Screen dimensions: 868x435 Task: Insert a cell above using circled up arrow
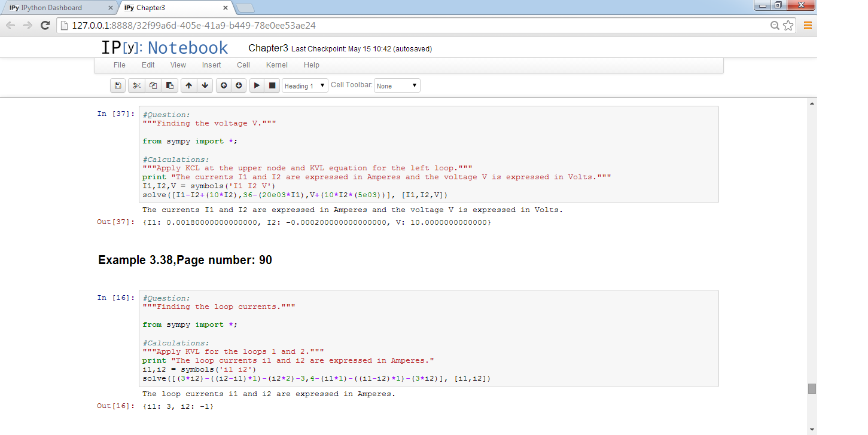point(224,85)
